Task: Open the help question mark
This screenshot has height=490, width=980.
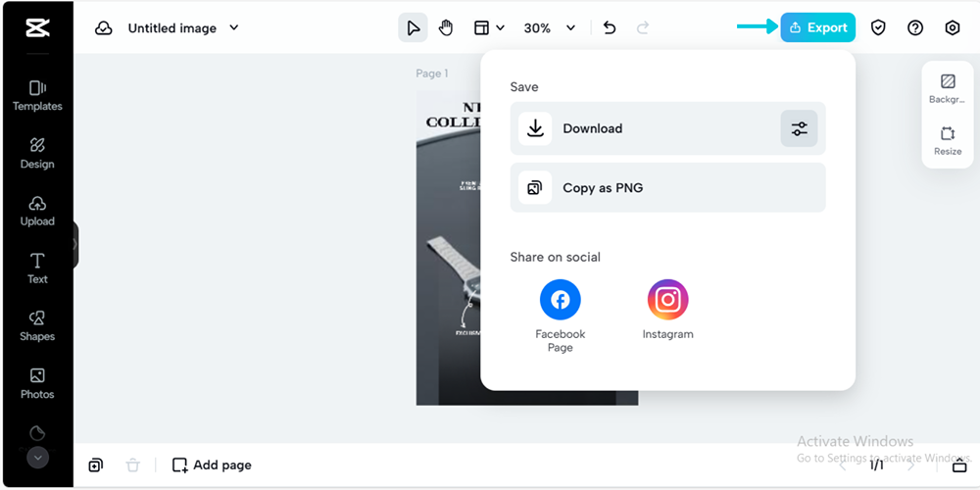Action: [915, 28]
